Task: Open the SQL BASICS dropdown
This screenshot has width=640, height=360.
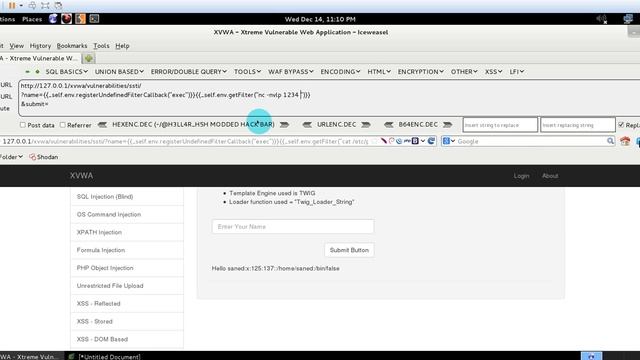Action: [67, 72]
